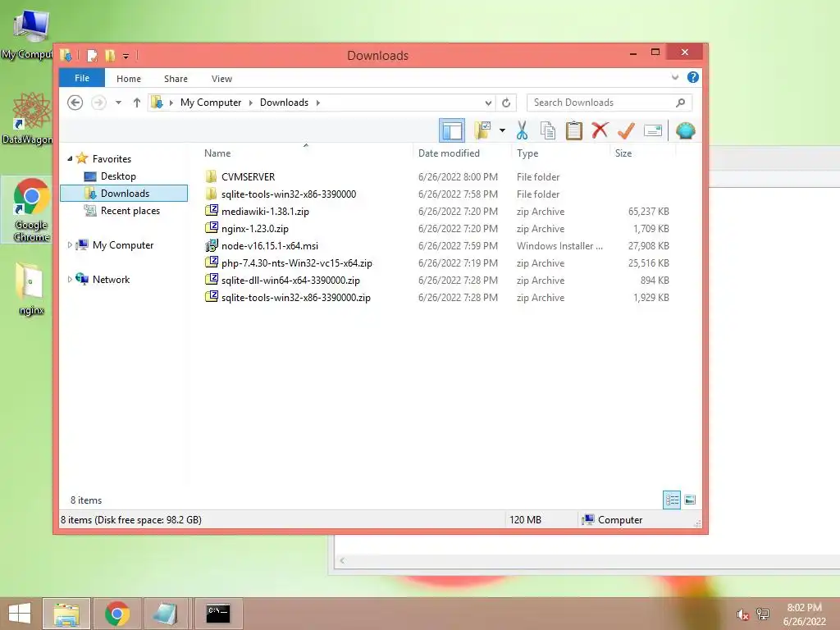The image size is (840, 630).
Task: Click Downloads in the address breadcrumb
Action: pyautogui.click(x=284, y=103)
